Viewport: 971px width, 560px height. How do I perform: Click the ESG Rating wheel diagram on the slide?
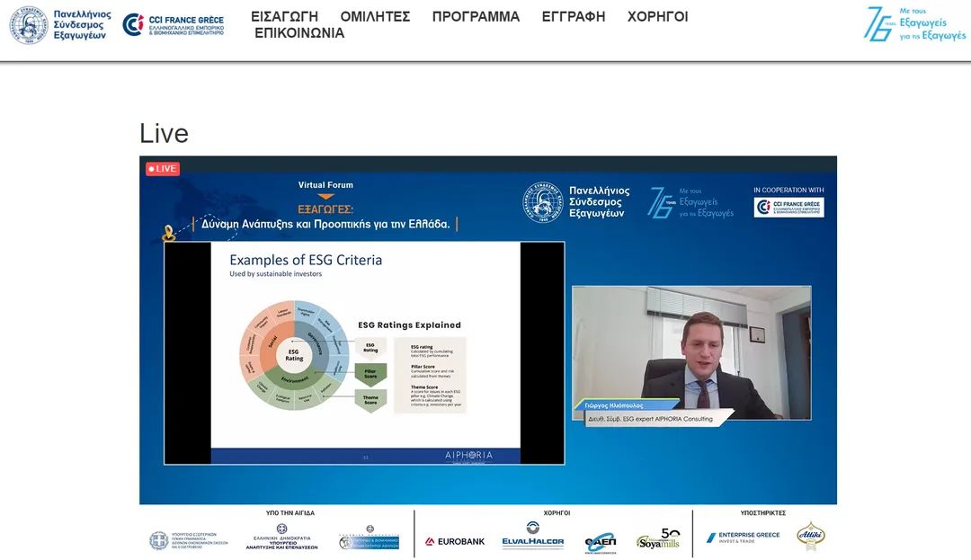pos(294,355)
